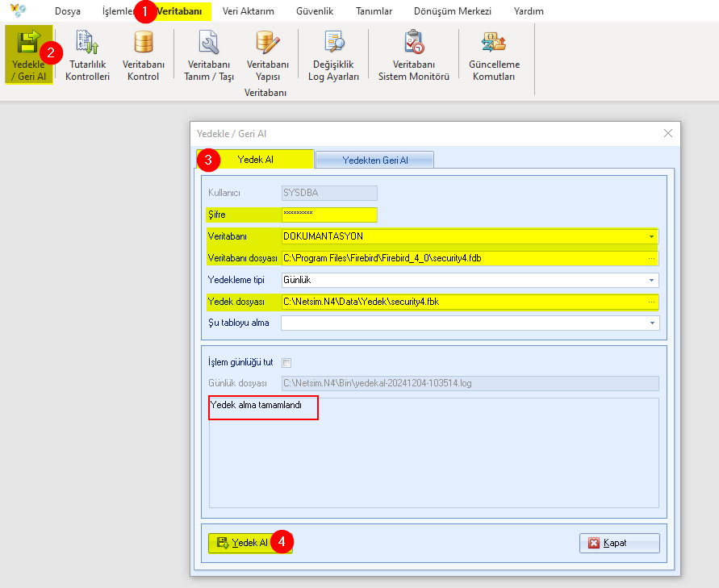Browse for Veritabanı dosyası with ellipsis button
This screenshot has height=588, width=719.
click(x=651, y=258)
